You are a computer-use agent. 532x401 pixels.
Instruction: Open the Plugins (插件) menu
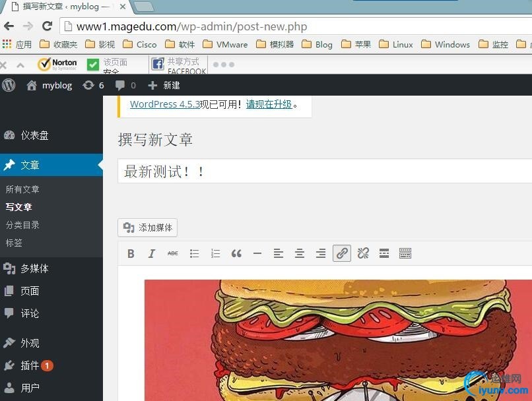(x=51, y=365)
